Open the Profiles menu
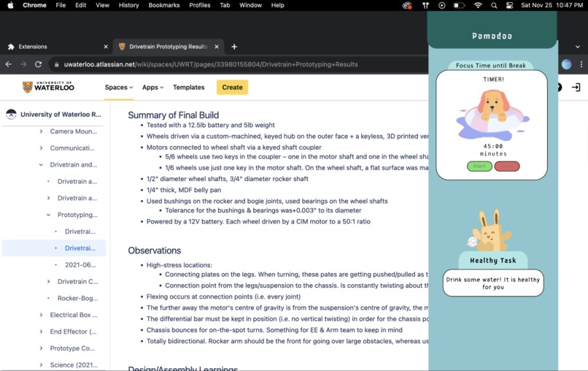588x371 pixels. click(x=199, y=5)
